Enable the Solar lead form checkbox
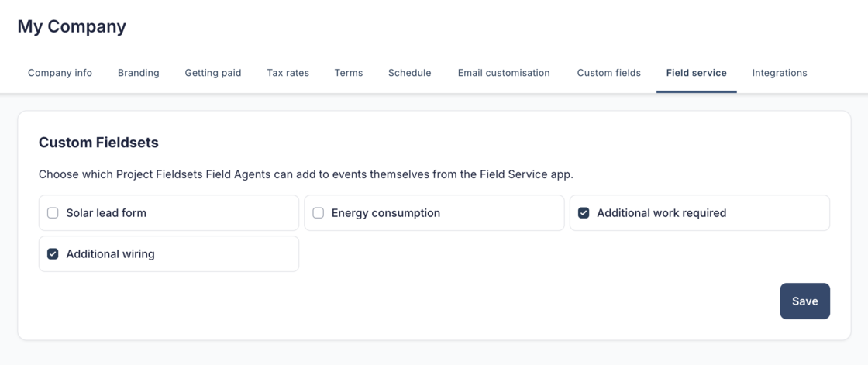868x365 pixels. click(53, 213)
